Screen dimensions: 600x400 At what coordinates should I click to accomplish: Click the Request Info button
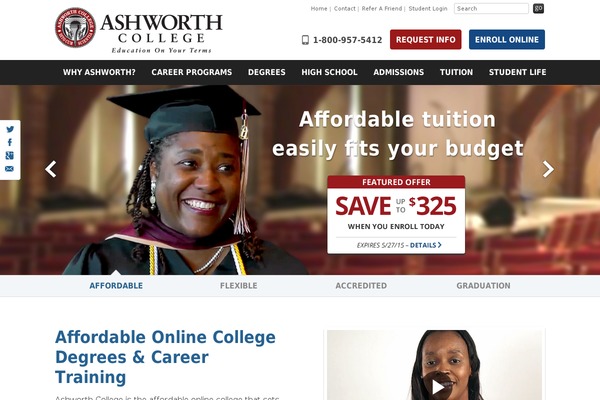pyautogui.click(x=426, y=39)
